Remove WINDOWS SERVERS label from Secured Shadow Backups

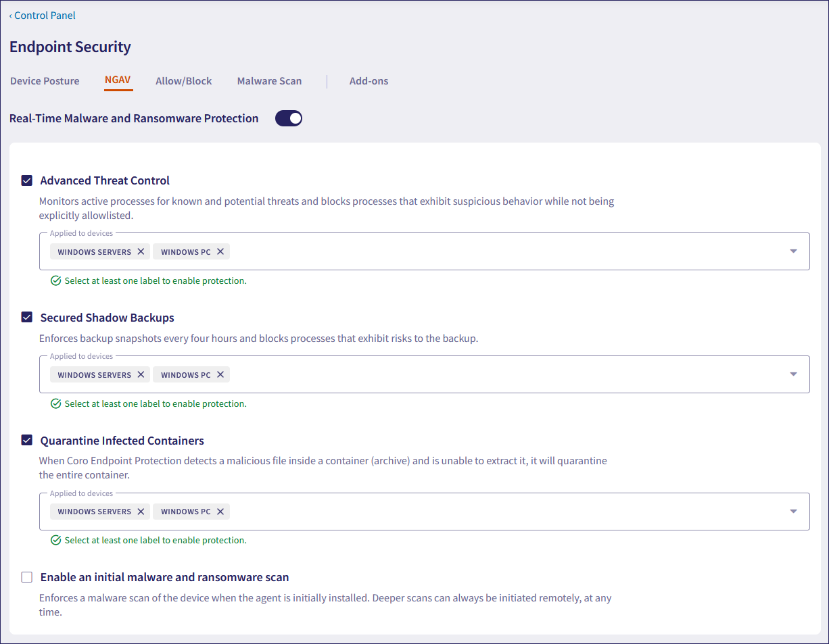[x=141, y=374]
